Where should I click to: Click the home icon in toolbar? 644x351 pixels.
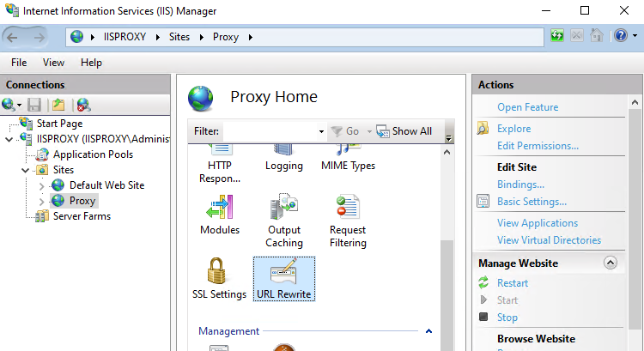597,36
